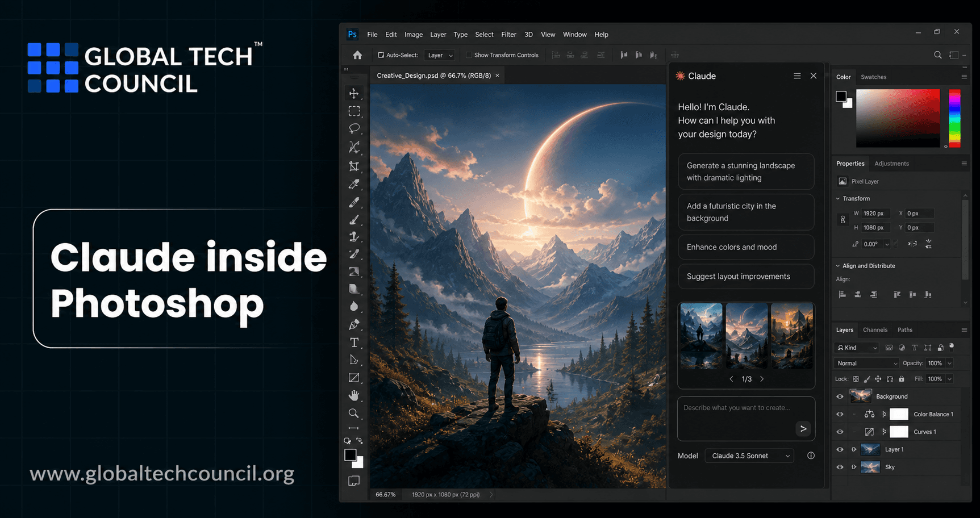The width and height of the screenshot is (980, 518).
Task: Toggle the Auto-Select checkbox
Action: pos(381,55)
